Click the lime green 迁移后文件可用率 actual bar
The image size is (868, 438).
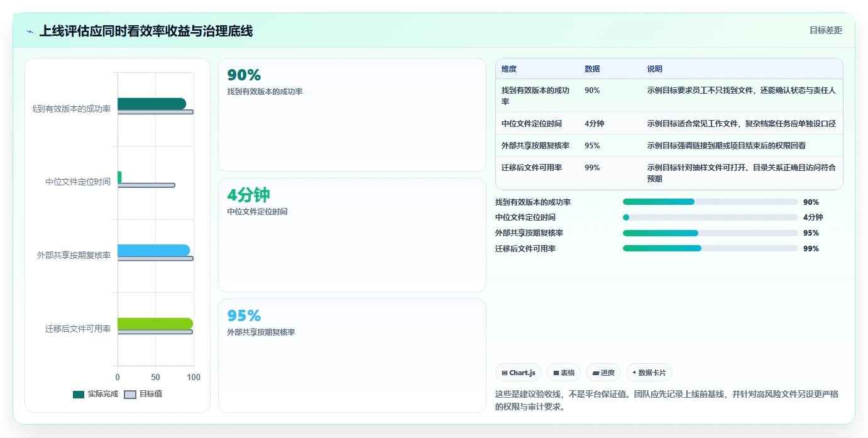pyautogui.click(x=155, y=324)
